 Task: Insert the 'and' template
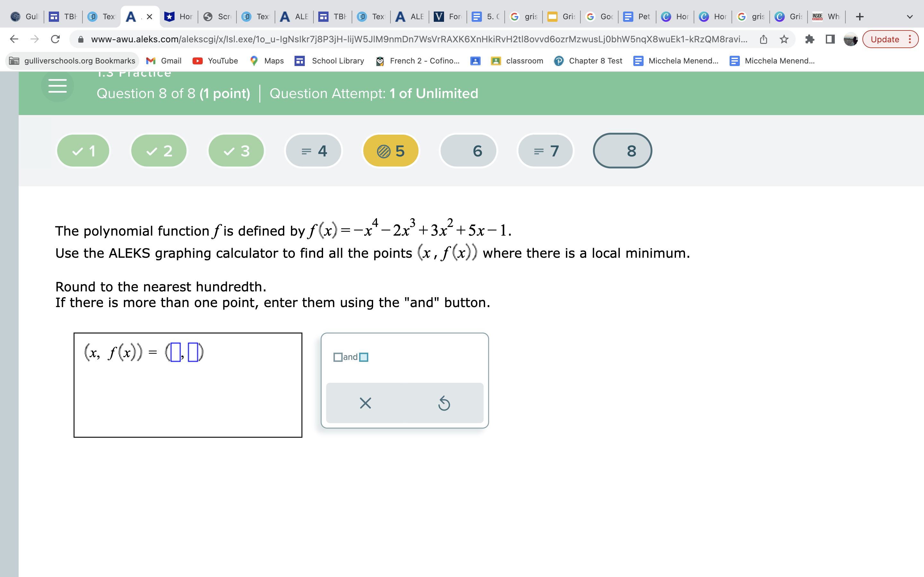[350, 357]
